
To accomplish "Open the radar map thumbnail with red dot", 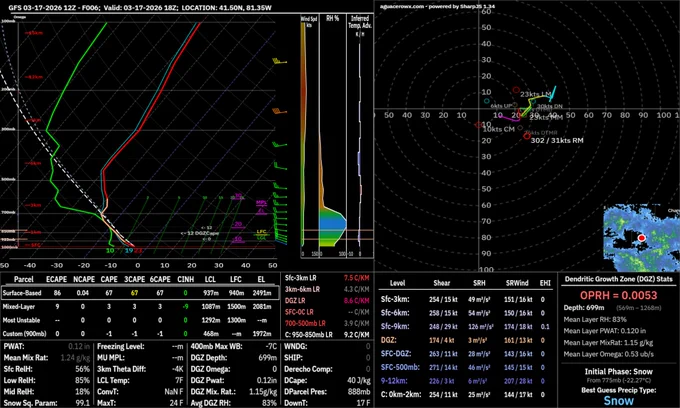I will click(641, 238).
